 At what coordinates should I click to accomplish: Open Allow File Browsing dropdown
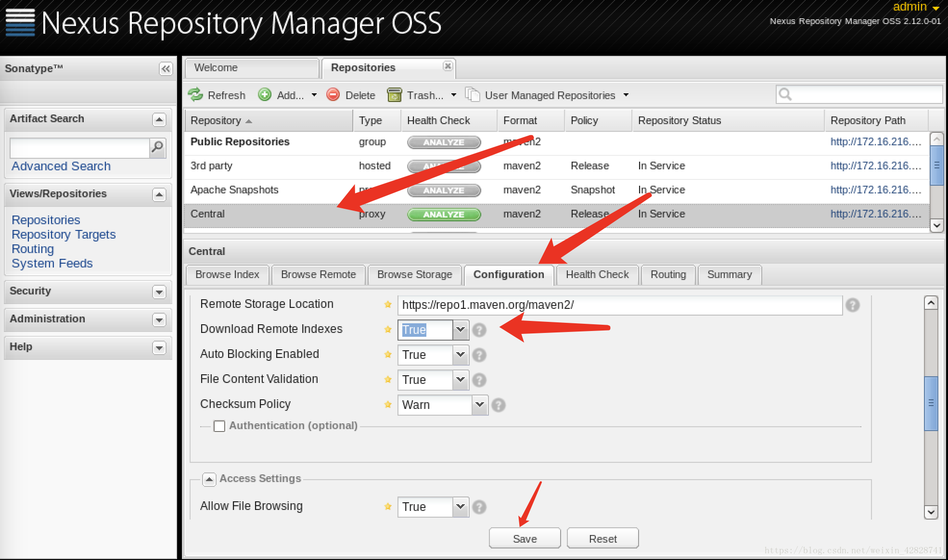(461, 507)
